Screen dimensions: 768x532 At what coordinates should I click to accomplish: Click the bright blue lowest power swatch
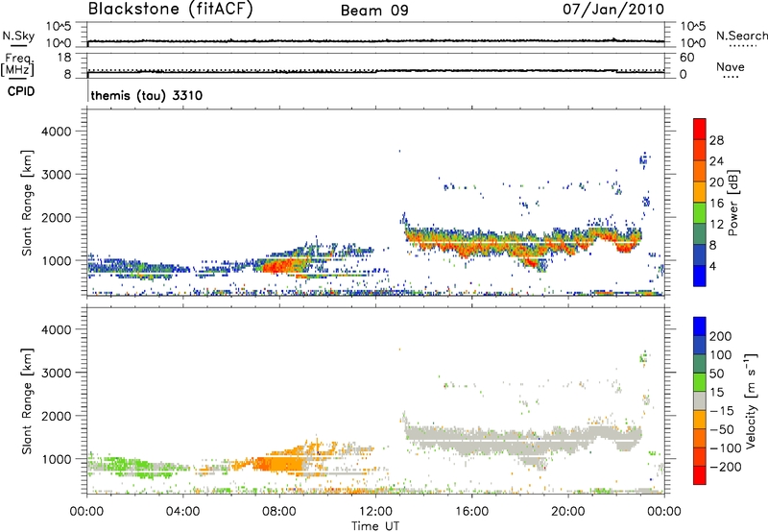[700, 276]
